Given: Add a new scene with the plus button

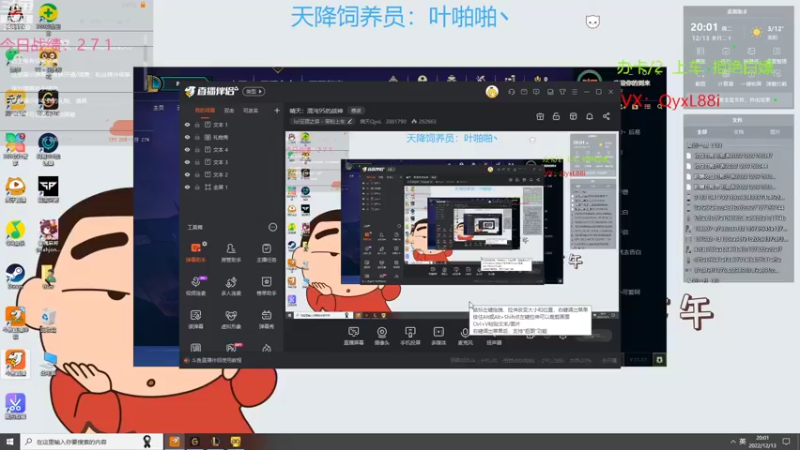Looking at the screenshot, I should (x=277, y=110).
